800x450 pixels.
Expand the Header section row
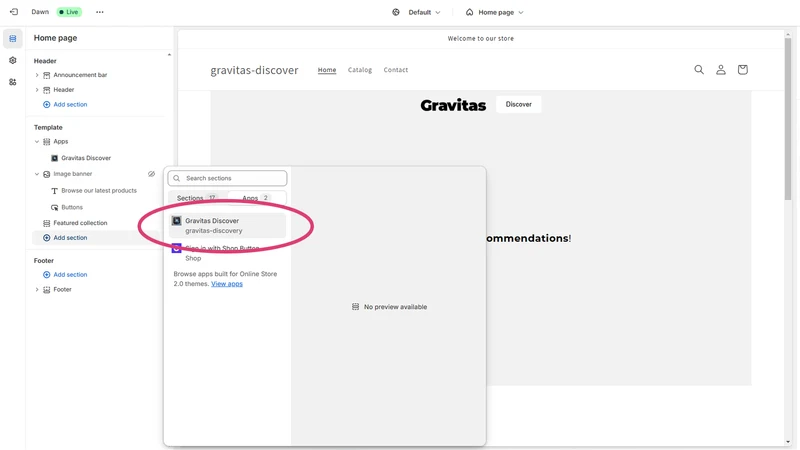tap(37, 90)
